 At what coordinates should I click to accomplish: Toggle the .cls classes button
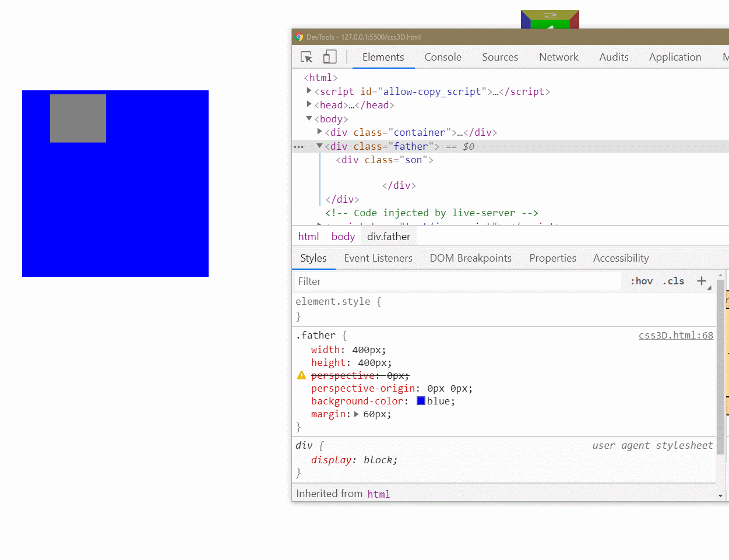point(674,281)
